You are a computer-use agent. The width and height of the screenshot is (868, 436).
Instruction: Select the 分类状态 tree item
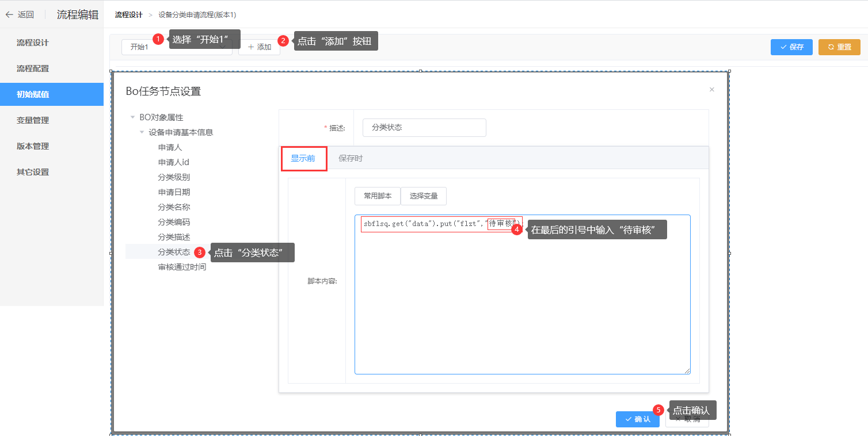pos(174,252)
